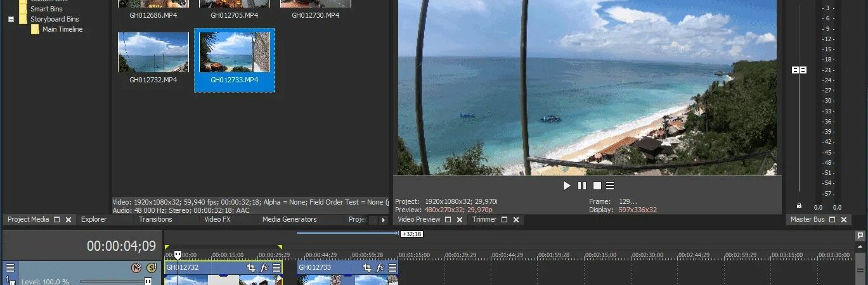Select the GH012733.MP4 media thumbnail
This screenshot has height=285, width=868.
coord(235,53)
